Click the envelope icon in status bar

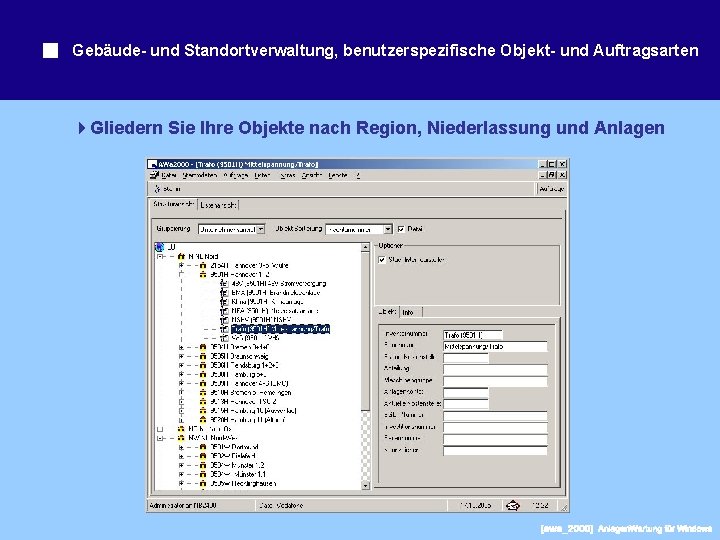point(512,506)
